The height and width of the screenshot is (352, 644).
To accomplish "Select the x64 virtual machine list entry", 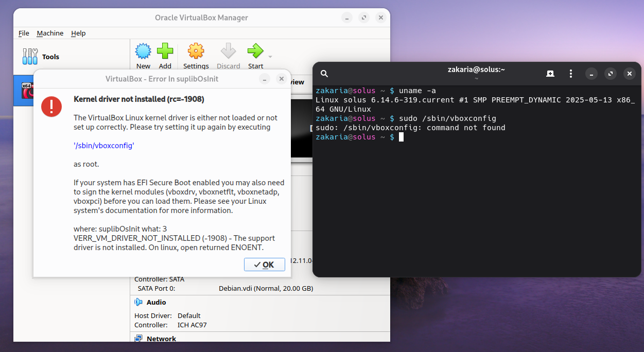I will [x=24, y=91].
